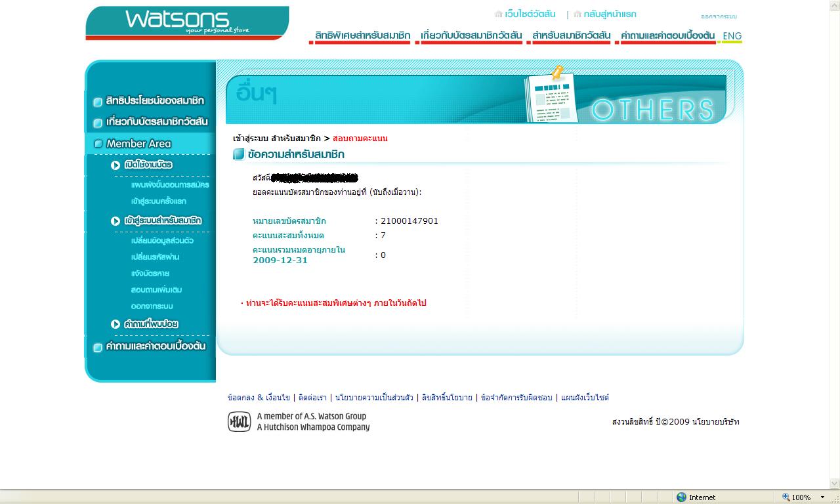Click square bullet beside sidebar คำถามและคำตอบเบื้องต้น
Image resolution: width=840 pixels, height=504 pixels.
click(x=98, y=347)
